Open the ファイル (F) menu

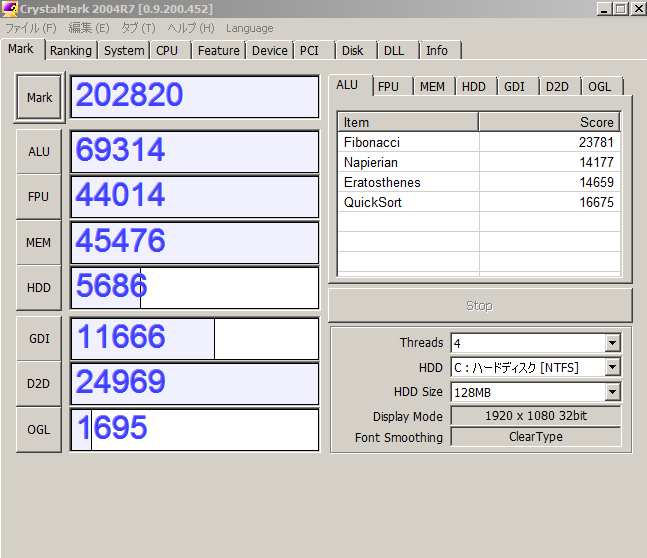point(31,28)
